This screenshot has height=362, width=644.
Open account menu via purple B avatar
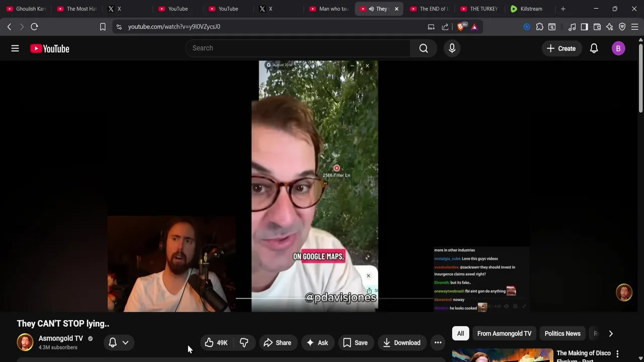pyautogui.click(x=618, y=48)
